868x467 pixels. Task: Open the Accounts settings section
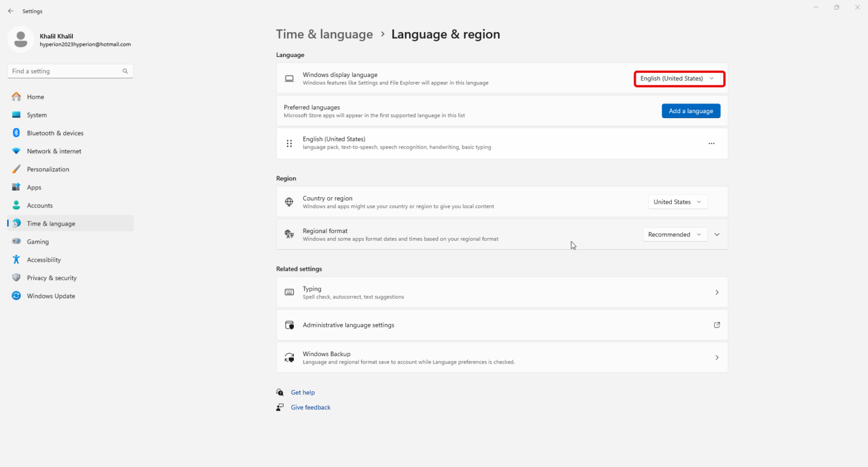(x=40, y=205)
